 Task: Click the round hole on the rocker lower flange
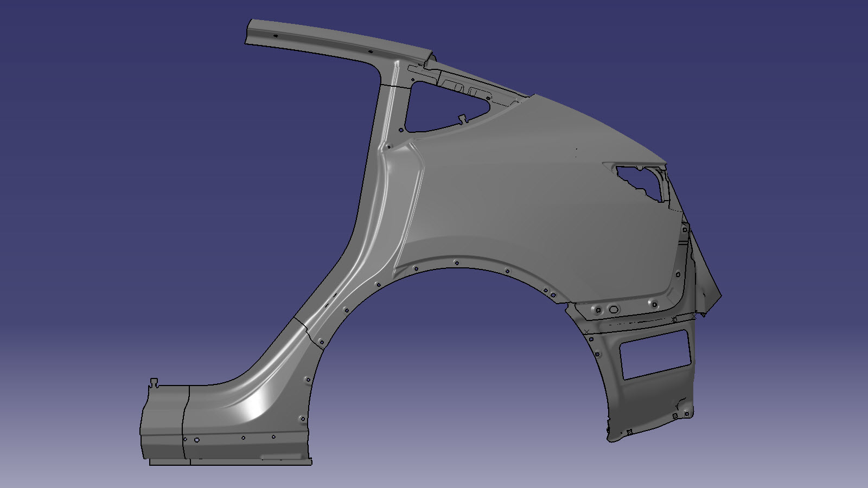pyautogui.click(x=196, y=440)
